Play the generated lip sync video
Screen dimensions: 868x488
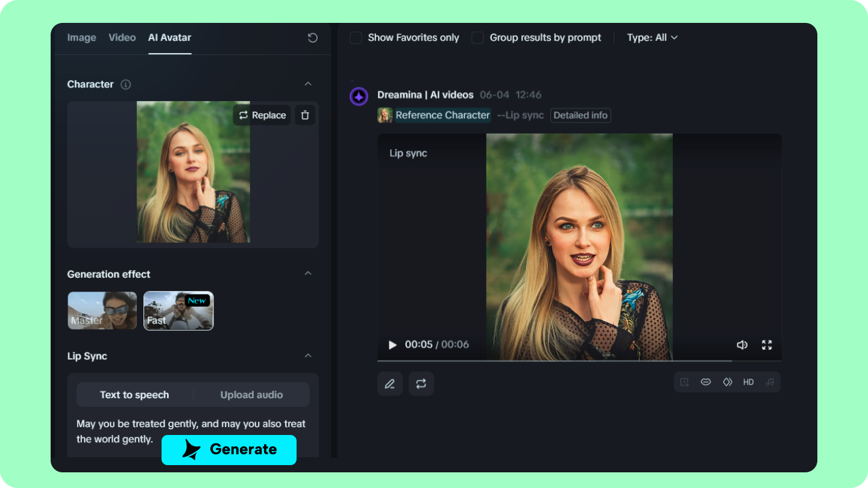click(392, 345)
